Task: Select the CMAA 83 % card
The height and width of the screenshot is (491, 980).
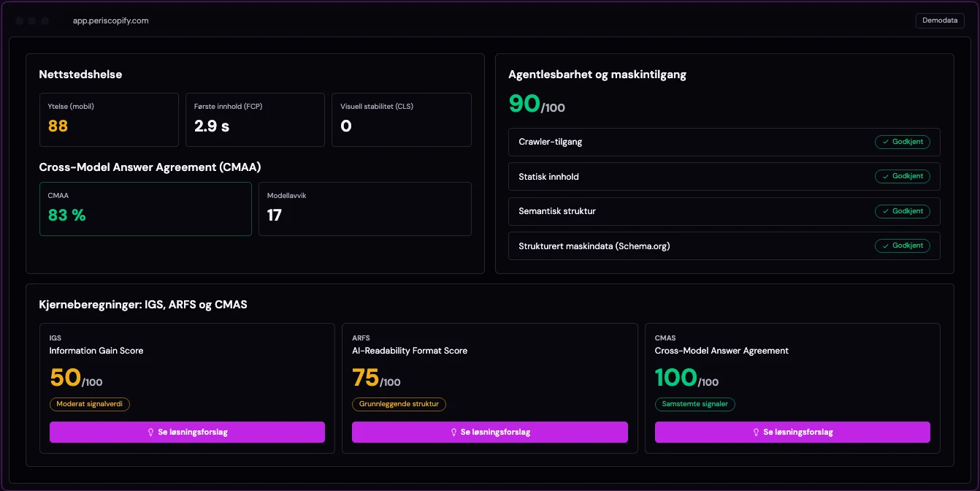Action: pos(145,209)
